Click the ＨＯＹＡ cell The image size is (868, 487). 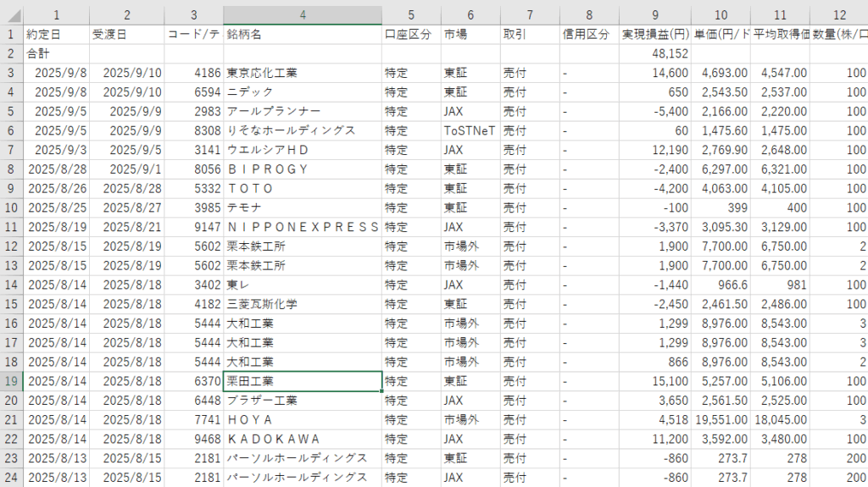pos(303,419)
